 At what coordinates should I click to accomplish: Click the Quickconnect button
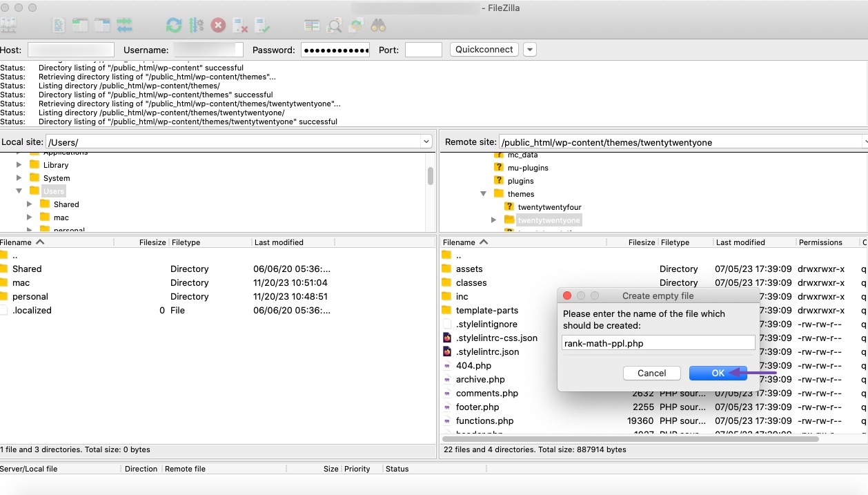pyautogui.click(x=484, y=50)
